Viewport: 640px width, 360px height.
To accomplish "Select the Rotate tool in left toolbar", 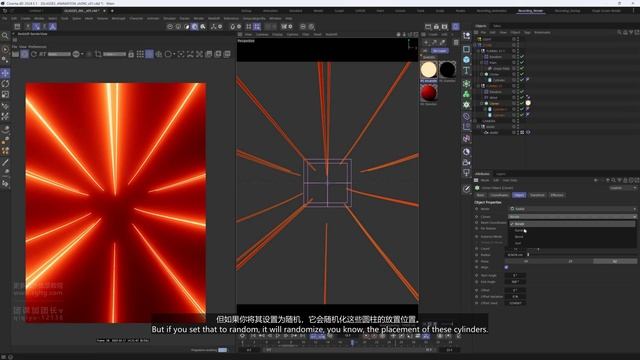I will pyautogui.click(x=5, y=84).
